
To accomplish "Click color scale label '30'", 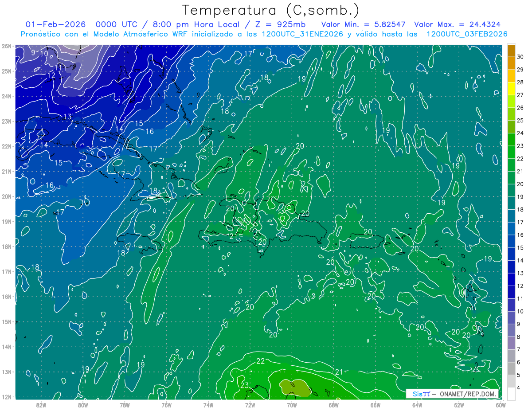I will coord(520,57).
